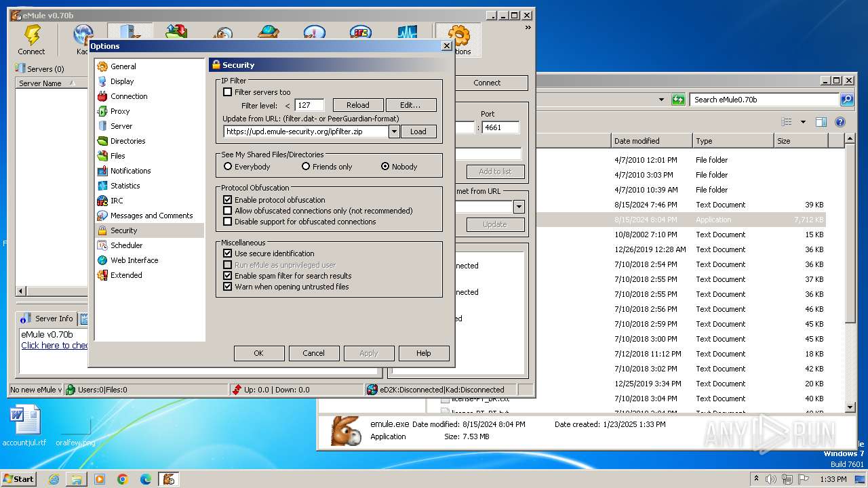868x488 pixels.
Task: Select Connection icon in Options list
Action: coord(102,96)
